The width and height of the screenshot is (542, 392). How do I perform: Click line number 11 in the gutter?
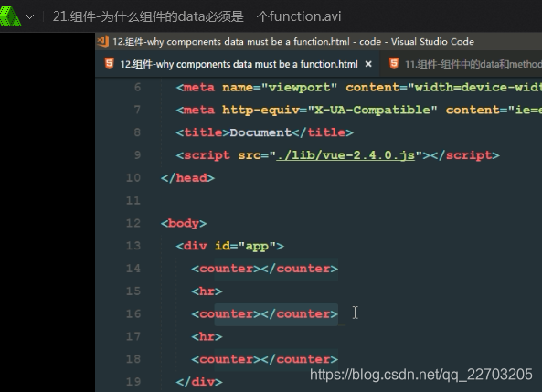point(133,200)
